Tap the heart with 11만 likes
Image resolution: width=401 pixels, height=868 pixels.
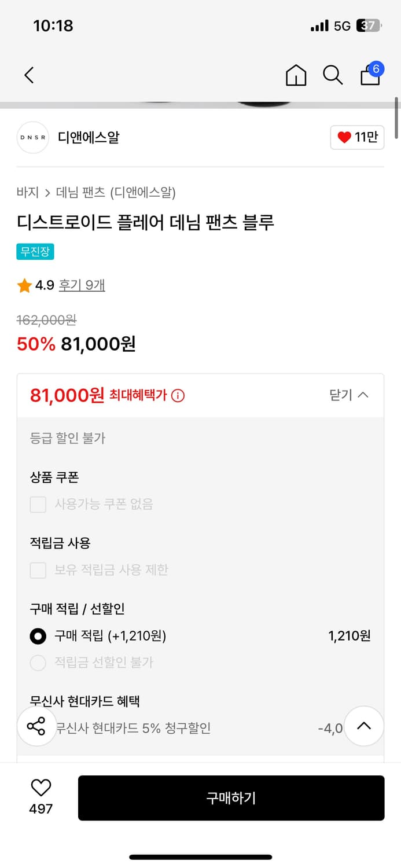coord(357,138)
